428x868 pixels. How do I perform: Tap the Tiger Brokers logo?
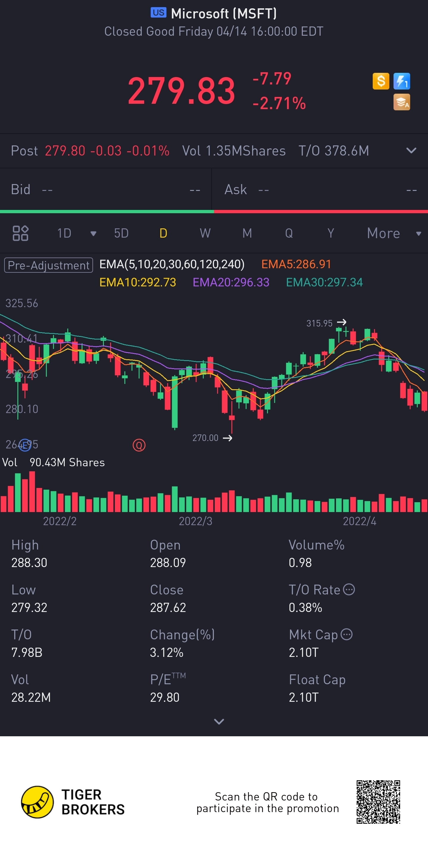coord(73,802)
